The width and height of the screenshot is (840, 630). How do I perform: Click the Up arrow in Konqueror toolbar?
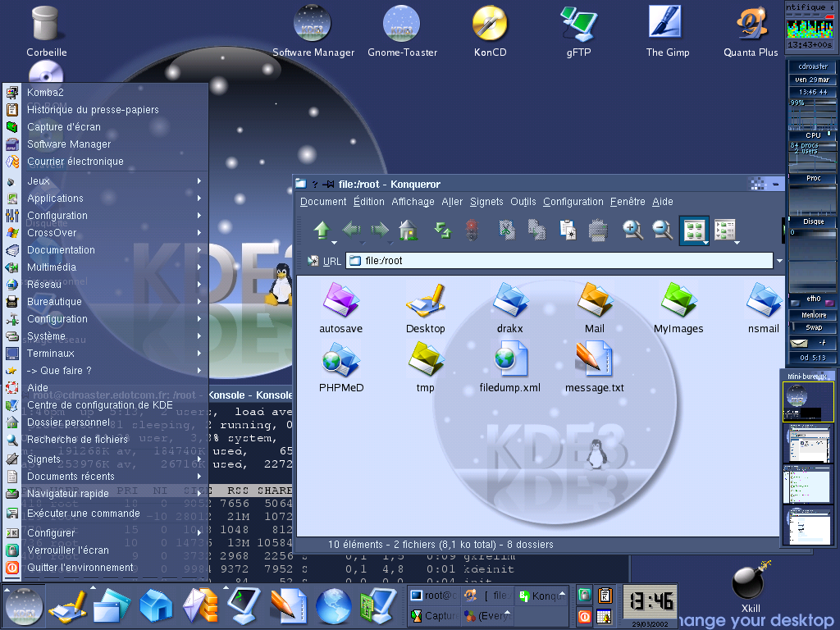[x=322, y=230]
